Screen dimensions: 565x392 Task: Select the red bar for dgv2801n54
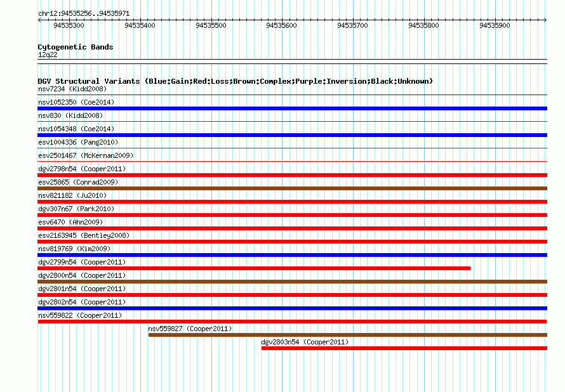tap(292, 295)
